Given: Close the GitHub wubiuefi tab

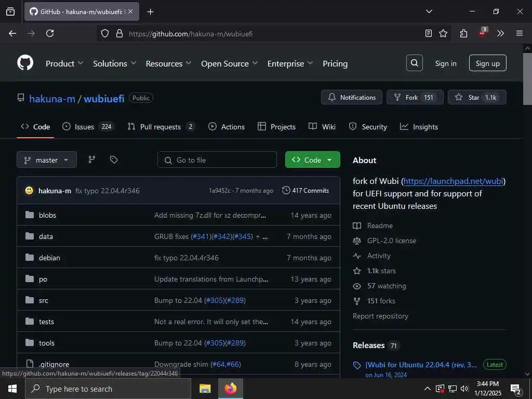Looking at the screenshot, I should click(x=130, y=11).
